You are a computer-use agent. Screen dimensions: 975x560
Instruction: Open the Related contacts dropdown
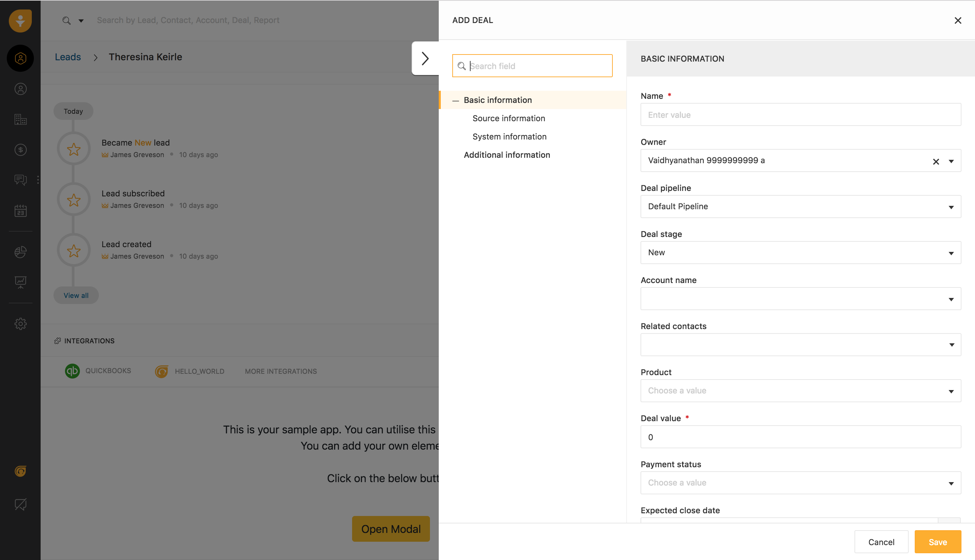(800, 345)
